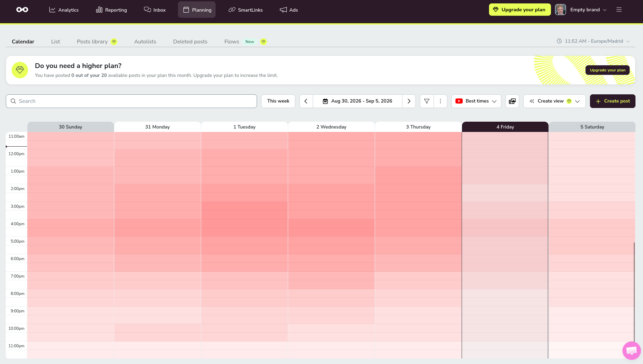This screenshot has height=364, width=643.
Task: Expand the Best times dropdown
Action: 476,101
